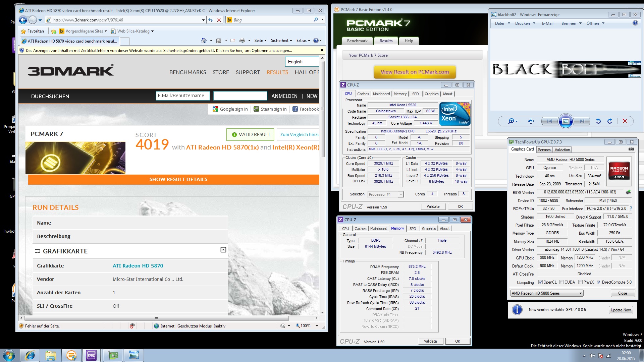The height and width of the screenshot is (362, 644).
Task: Toggle the CUDA checkbox in GPU-Z
Action: click(561, 282)
